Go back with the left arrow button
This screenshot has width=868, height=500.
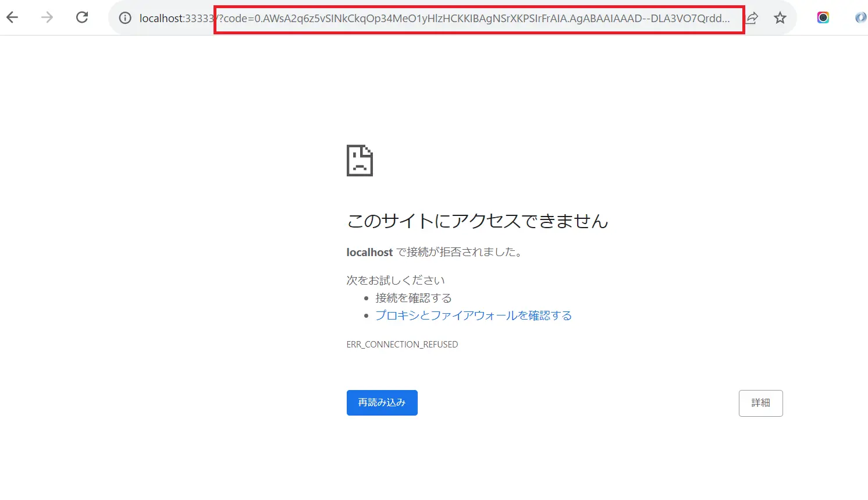pyautogui.click(x=12, y=17)
